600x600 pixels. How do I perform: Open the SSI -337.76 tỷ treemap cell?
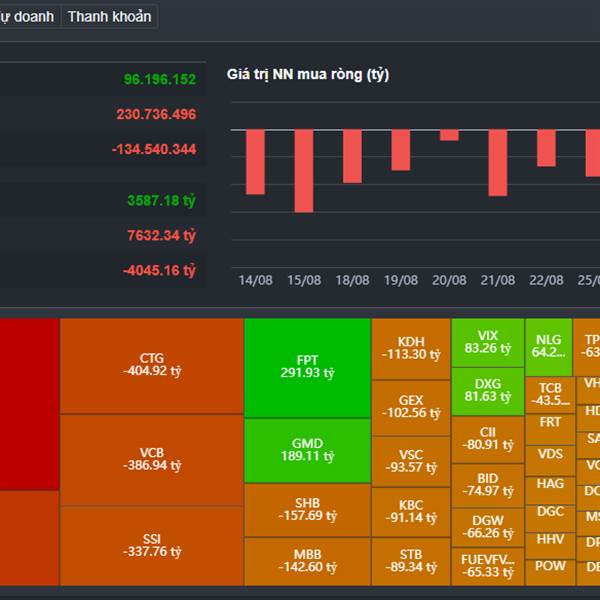click(x=152, y=546)
